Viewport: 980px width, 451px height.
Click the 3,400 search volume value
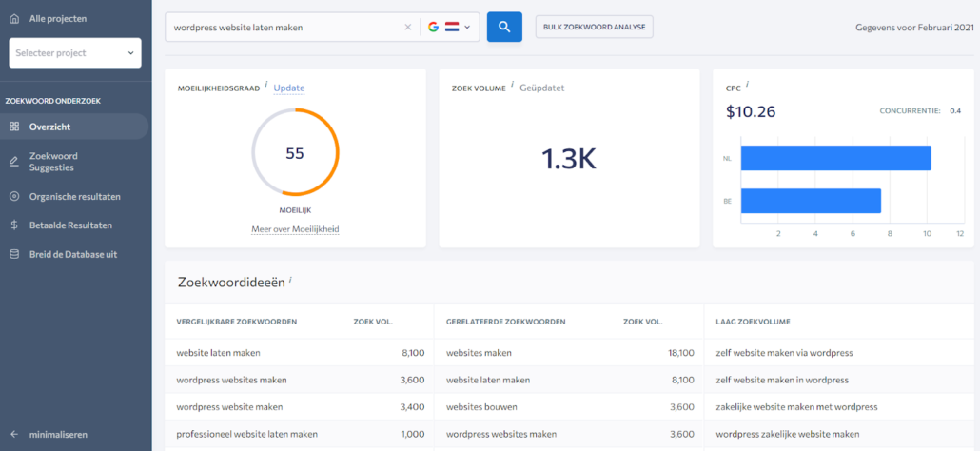click(x=413, y=406)
